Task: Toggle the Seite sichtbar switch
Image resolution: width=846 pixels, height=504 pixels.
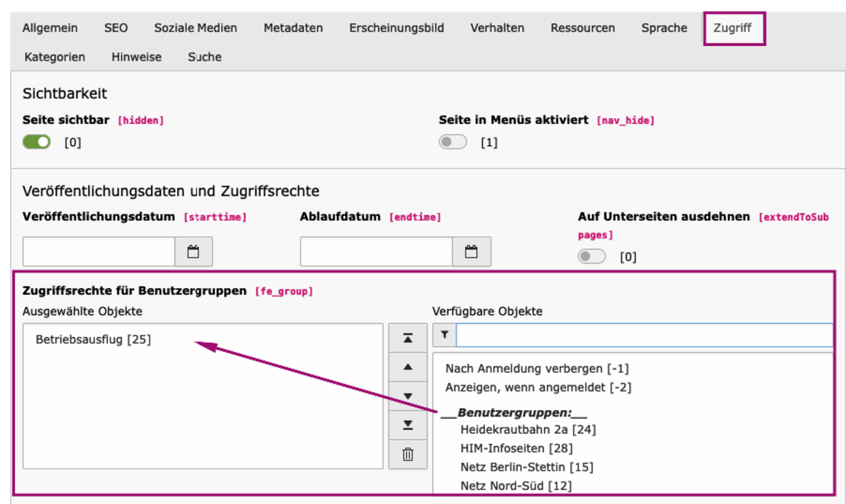Action: pyautogui.click(x=36, y=142)
